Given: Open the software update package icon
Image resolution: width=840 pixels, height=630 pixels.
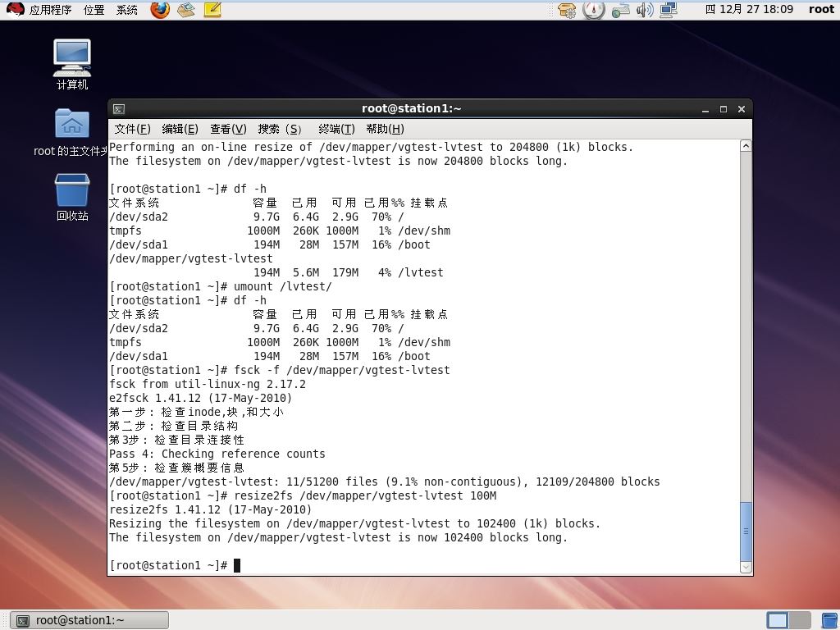Looking at the screenshot, I should [567, 10].
